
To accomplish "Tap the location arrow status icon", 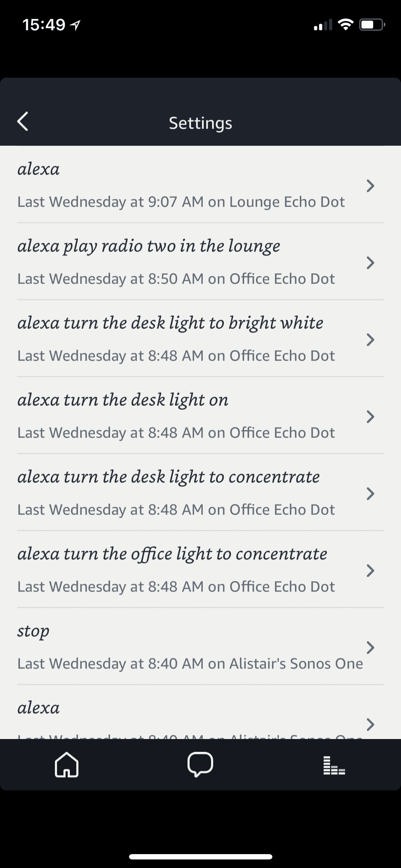I will tap(75, 25).
